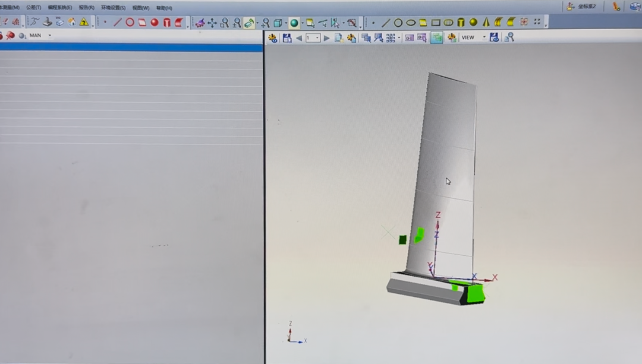Screen dimensions: 642x364
Task: Click the next page arrow button
Action: pyautogui.click(x=326, y=38)
